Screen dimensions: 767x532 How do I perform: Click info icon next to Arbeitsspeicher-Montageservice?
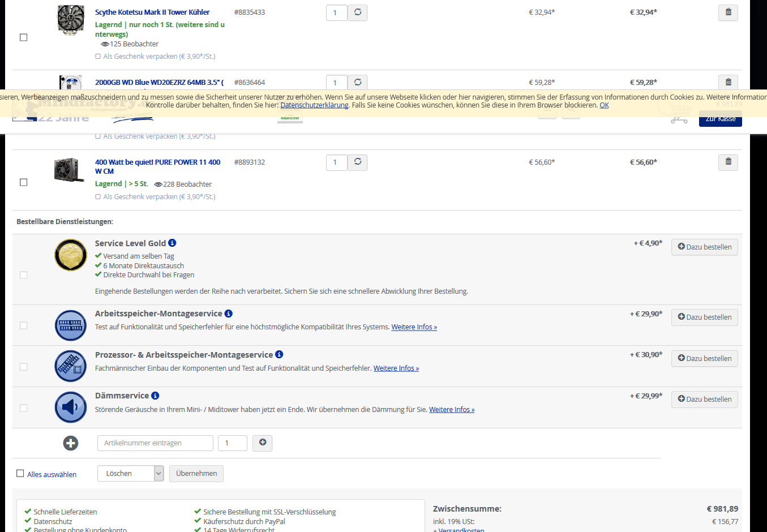229,314
